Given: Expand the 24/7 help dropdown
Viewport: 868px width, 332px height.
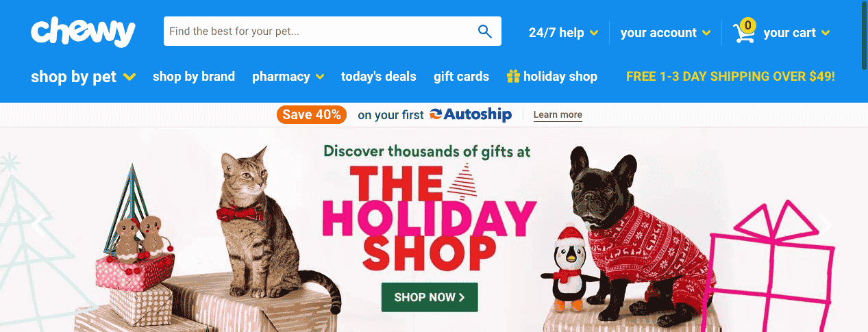Looking at the screenshot, I should [564, 32].
